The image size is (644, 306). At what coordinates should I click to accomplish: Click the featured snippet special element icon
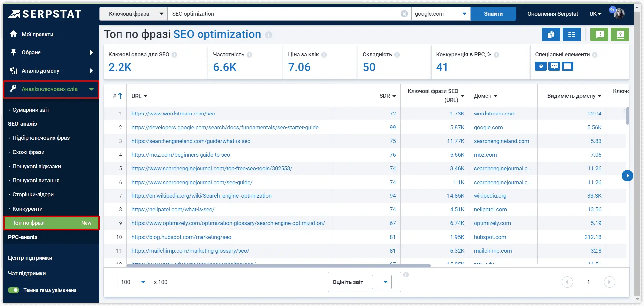click(x=568, y=66)
